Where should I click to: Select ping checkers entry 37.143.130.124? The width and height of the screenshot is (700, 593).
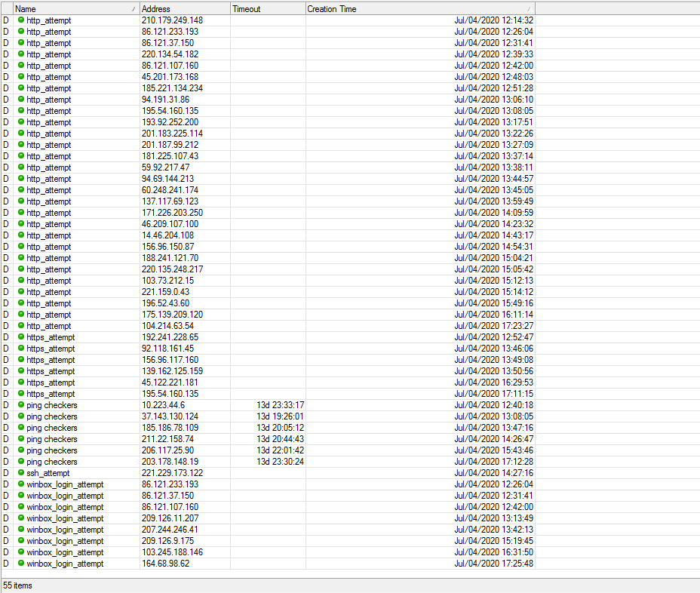click(x=268, y=416)
